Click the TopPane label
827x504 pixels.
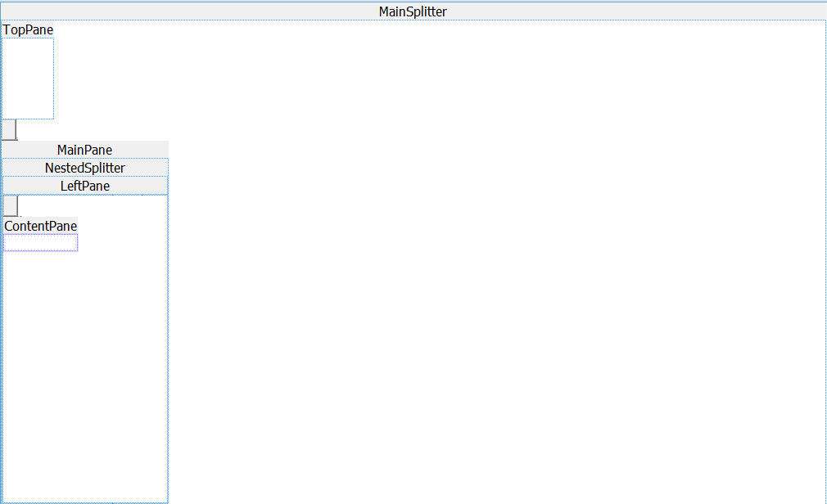28,29
